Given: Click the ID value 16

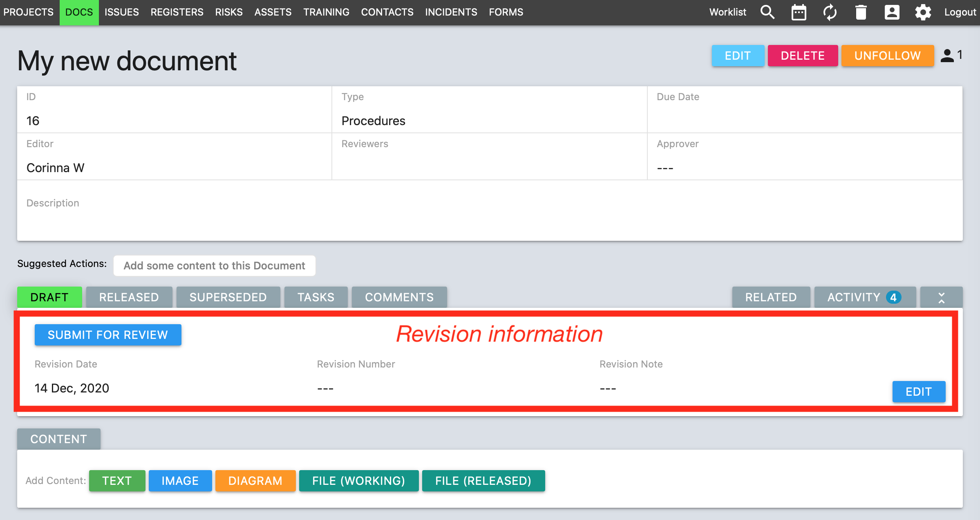Looking at the screenshot, I should pos(33,121).
